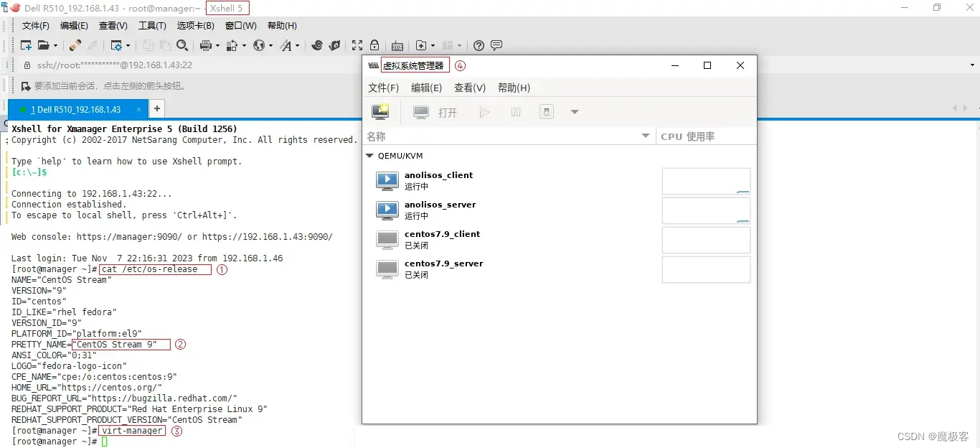Click the pause button in virt-manager
The height and width of the screenshot is (448, 980).
click(x=516, y=113)
